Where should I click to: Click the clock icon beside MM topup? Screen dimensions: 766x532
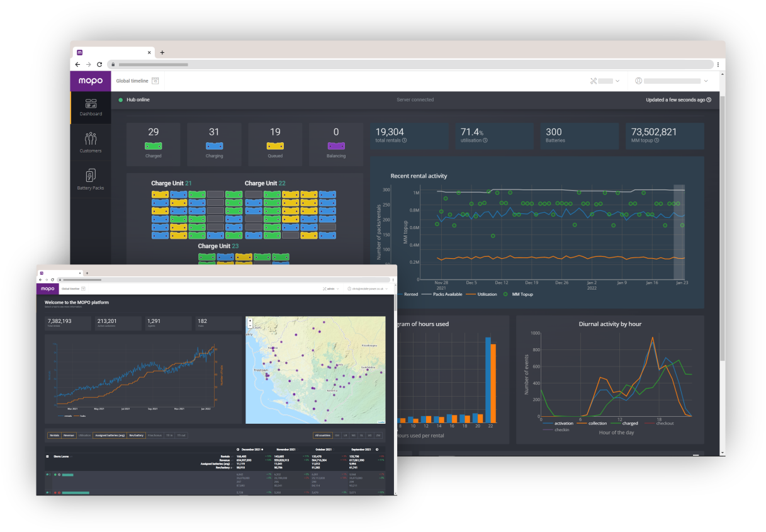coord(656,140)
